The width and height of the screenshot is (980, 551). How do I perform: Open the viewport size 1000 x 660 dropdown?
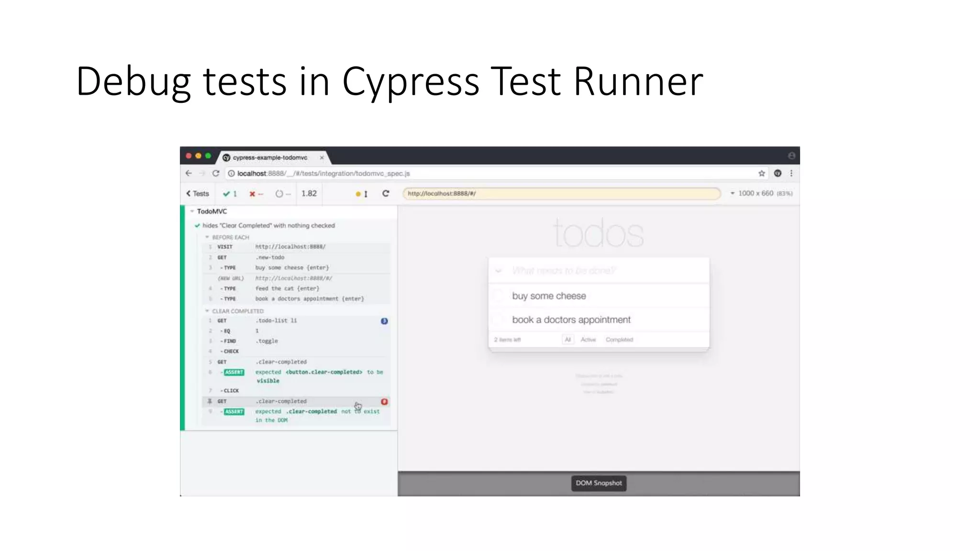[x=761, y=193]
